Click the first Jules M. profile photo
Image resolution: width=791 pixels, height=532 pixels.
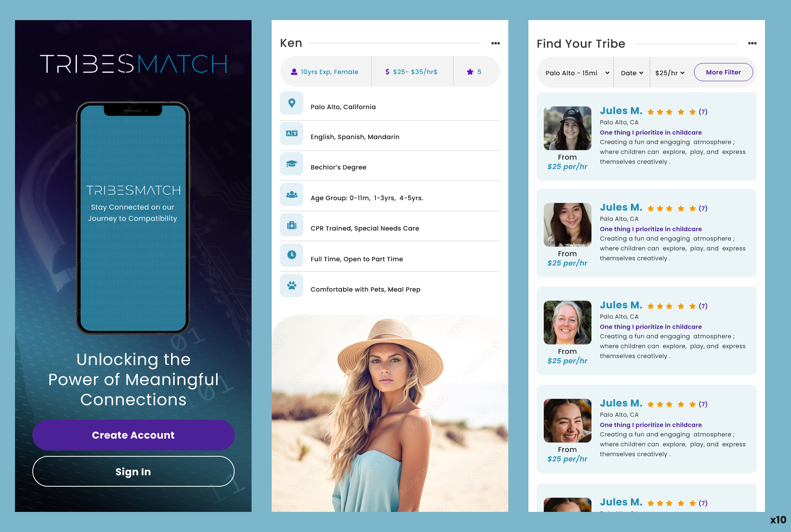567,128
